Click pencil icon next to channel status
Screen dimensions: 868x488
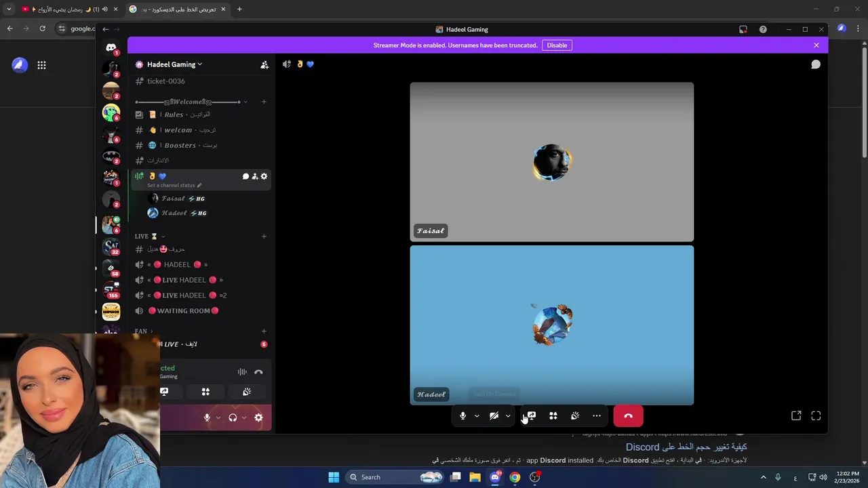(199, 185)
